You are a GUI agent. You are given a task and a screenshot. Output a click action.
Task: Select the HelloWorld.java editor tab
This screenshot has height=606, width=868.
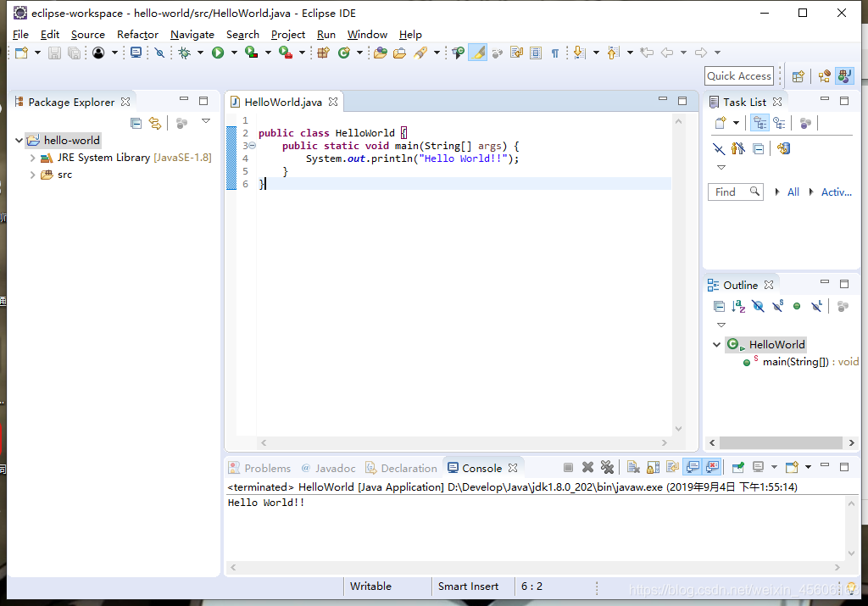(x=284, y=103)
